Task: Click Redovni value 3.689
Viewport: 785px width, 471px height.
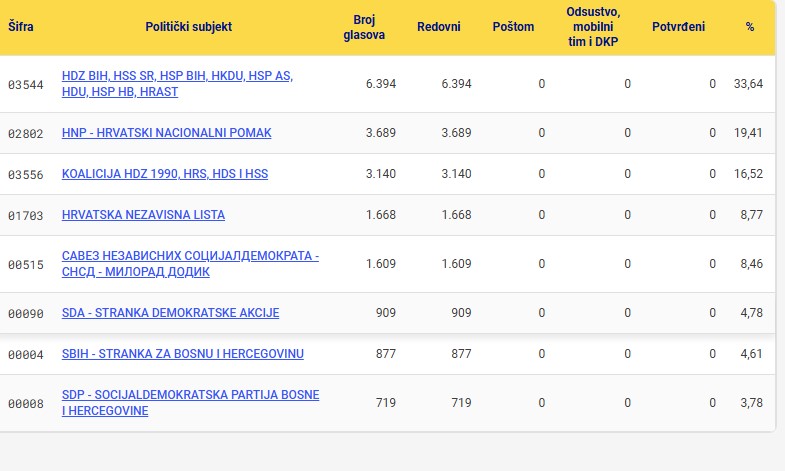Action: 456,133
